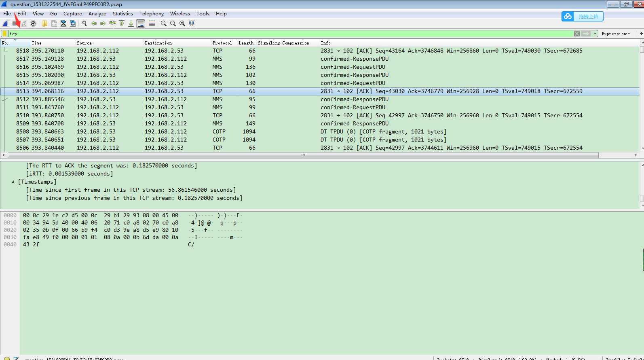644x360 pixels.
Task: Reset text to normal size
Action: (x=182, y=23)
